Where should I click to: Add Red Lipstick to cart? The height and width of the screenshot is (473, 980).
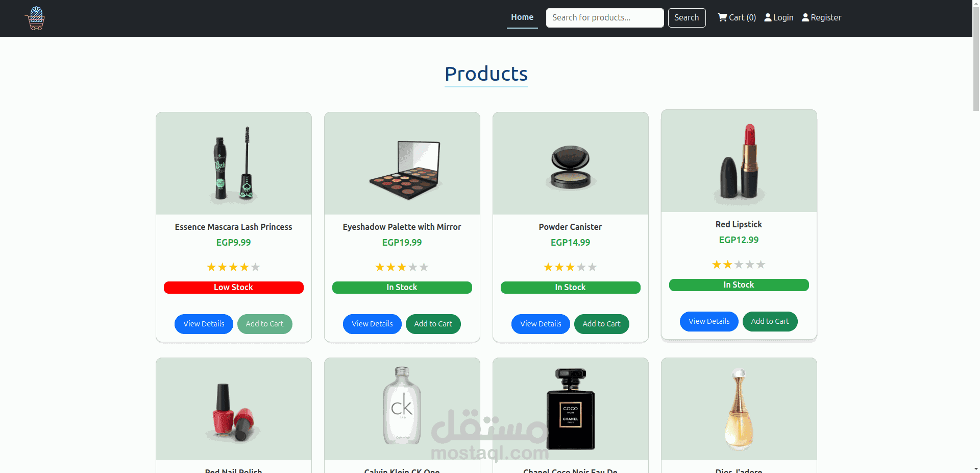tap(770, 321)
